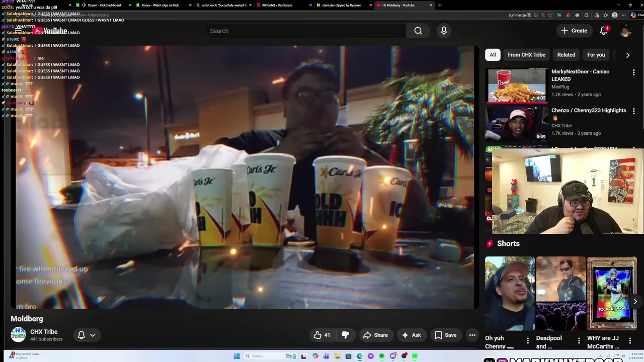644x362 pixels.
Task: Open options for Deadpool short
Action: click(579, 340)
